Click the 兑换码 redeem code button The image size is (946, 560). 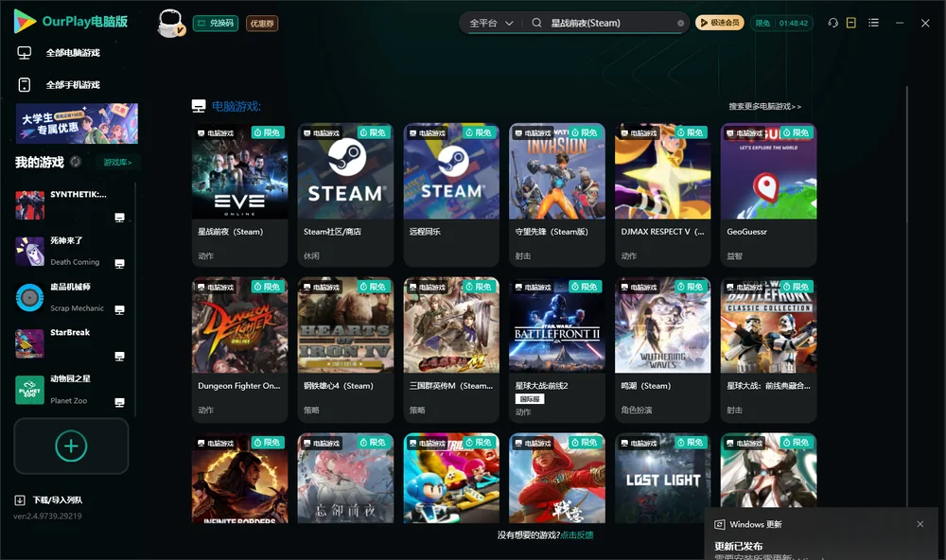point(216,23)
